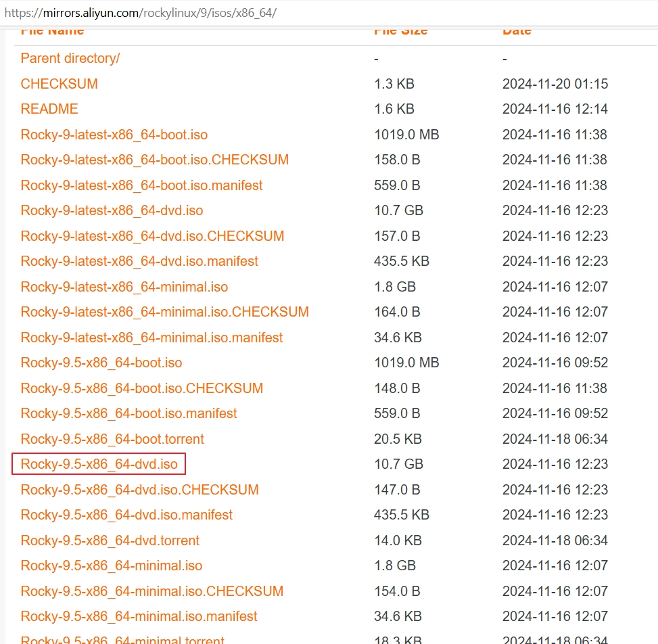Select the 157.0 B file size
Screen dimensions: 658x644
click(x=397, y=236)
